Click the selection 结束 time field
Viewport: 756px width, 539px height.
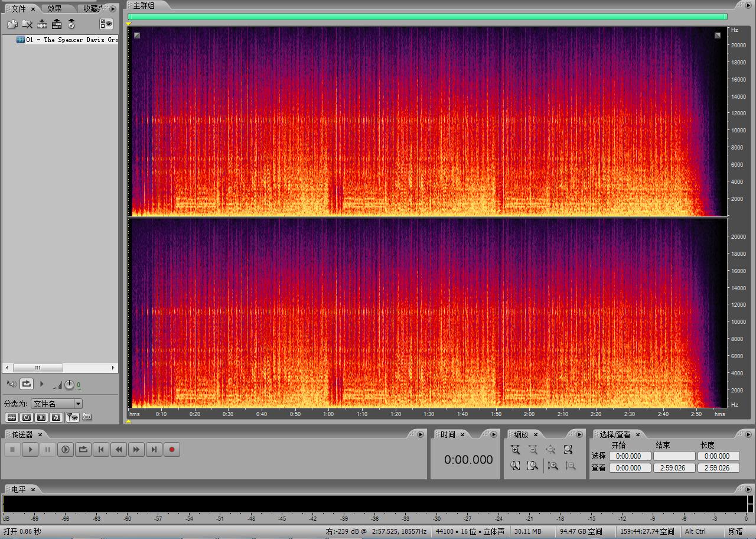click(x=674, y=456)
